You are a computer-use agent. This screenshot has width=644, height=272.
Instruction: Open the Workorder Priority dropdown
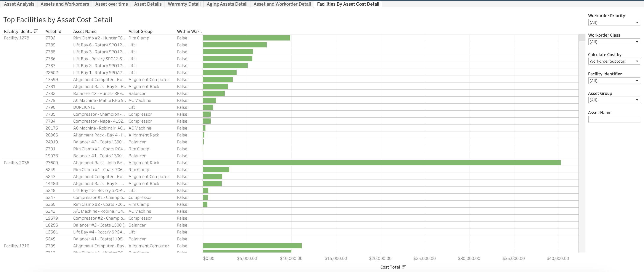[614, 23]
